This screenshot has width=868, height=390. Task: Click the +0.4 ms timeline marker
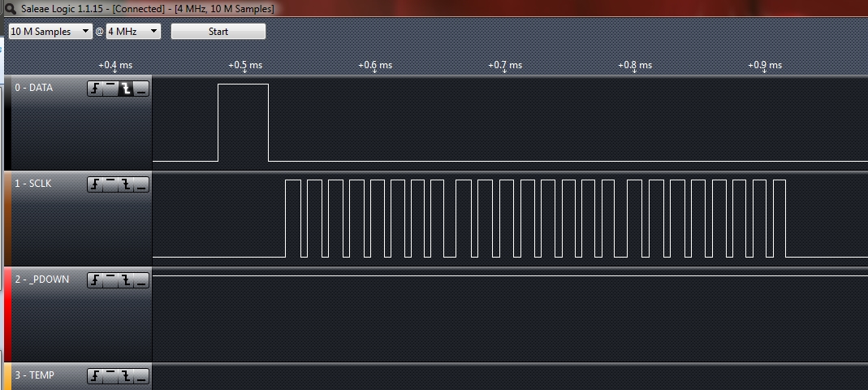(115, 65)
